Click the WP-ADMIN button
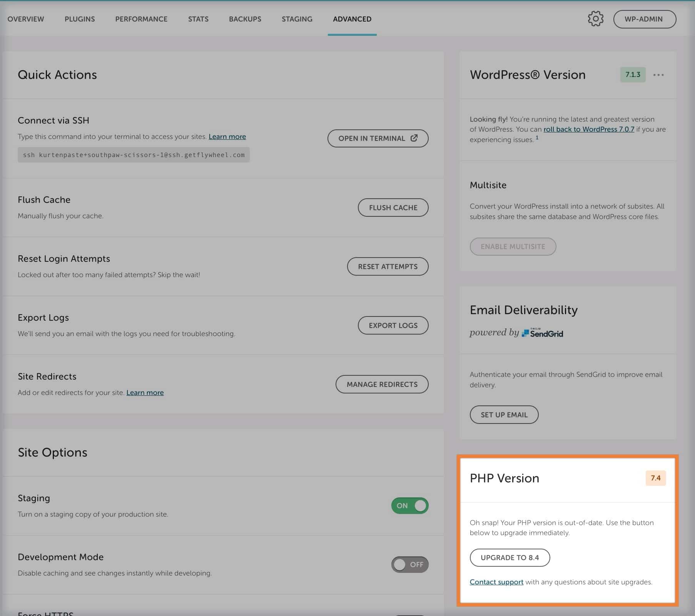 (645, 19)
